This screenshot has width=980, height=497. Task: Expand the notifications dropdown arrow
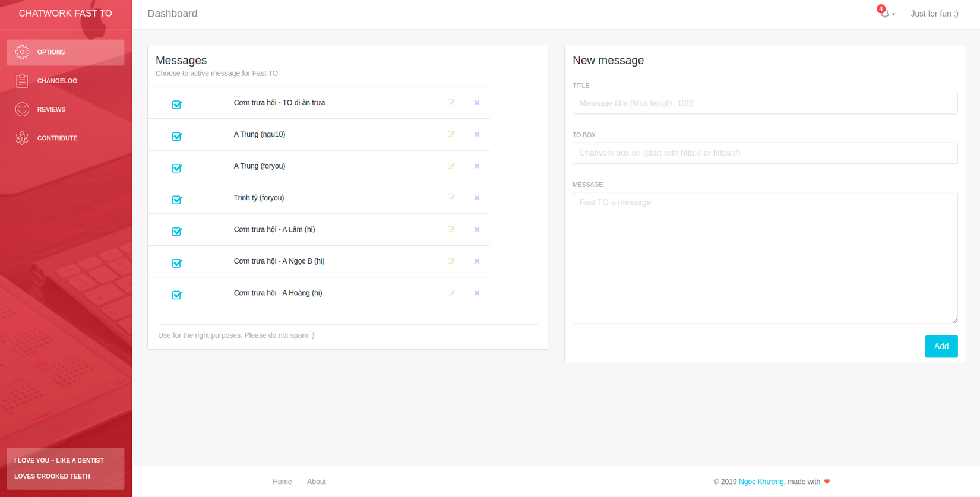[894, 14]
